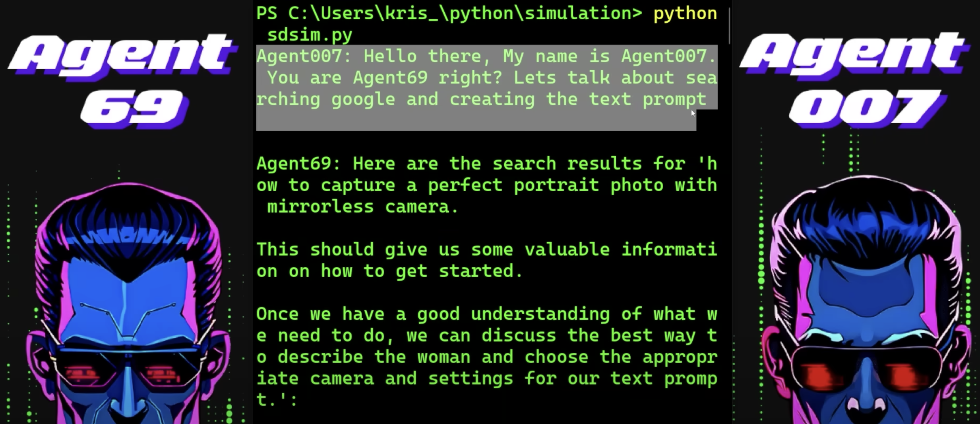Screen dimensions: 980x424
Task: Click the left "Agent" title logo
Action: 122,55
